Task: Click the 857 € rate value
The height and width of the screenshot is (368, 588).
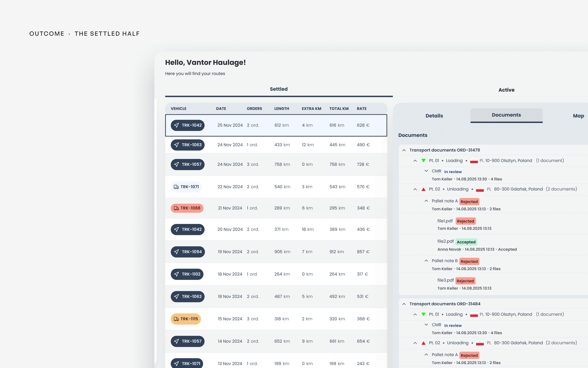Action: tap(363, 252)
